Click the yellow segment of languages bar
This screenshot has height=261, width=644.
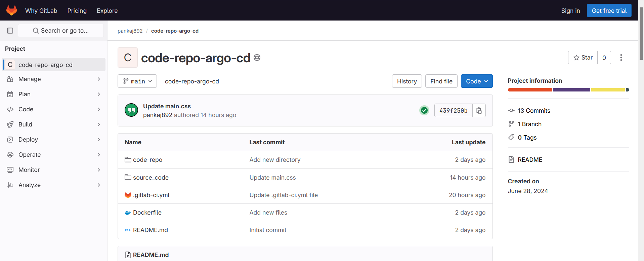[x=608, y=90]
